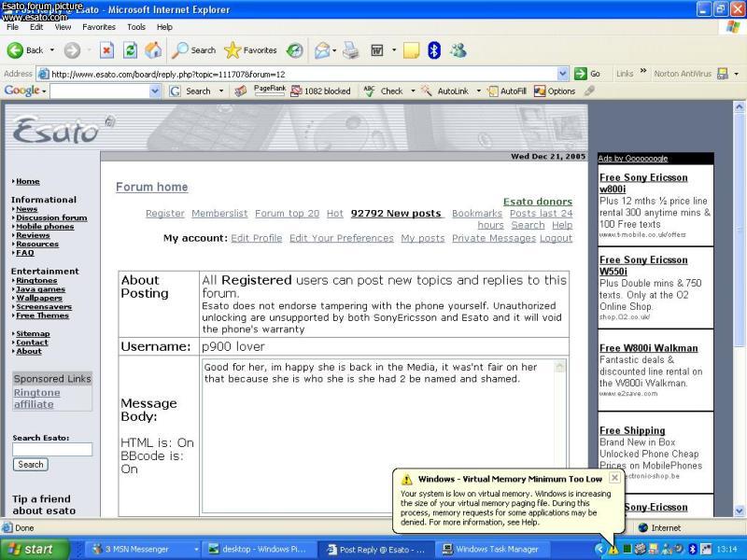Expand the Mail icon dropdown arrow
This screenshot has height=560, width=747.
[334, 50]
